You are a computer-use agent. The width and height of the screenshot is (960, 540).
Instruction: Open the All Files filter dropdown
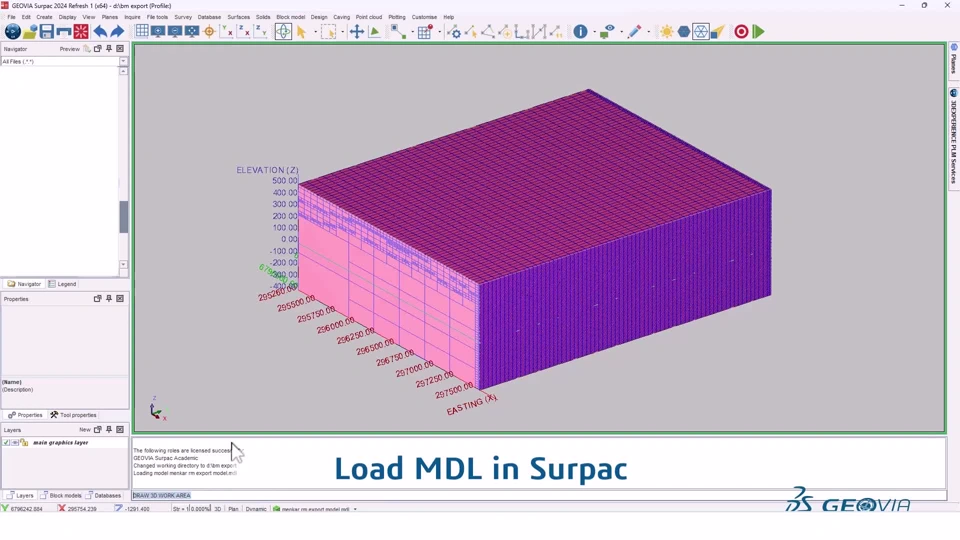[x=124, y=61]
